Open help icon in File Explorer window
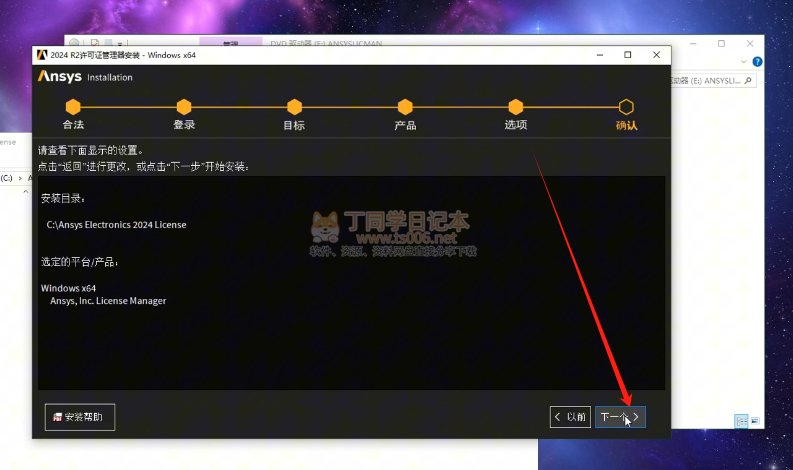 point(757,62)
